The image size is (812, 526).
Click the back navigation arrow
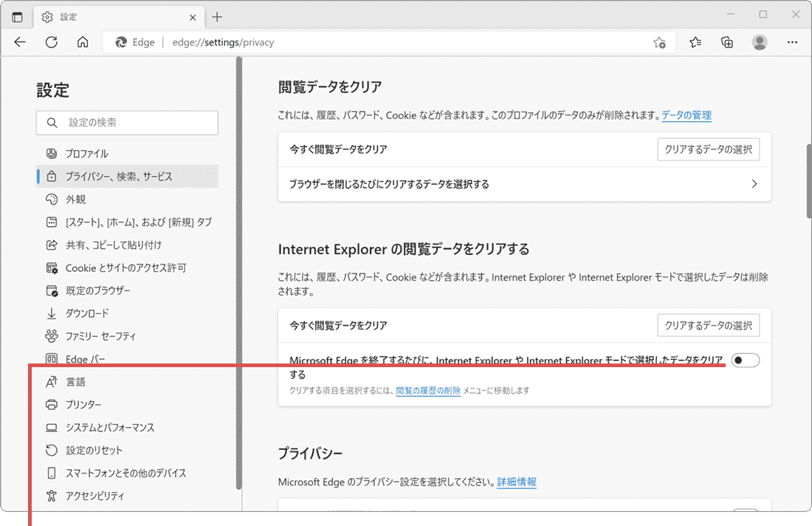20,43
